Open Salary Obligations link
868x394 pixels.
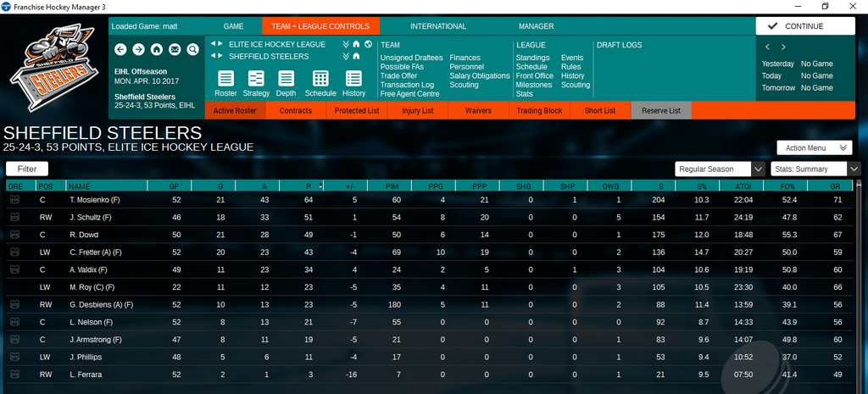480,75
